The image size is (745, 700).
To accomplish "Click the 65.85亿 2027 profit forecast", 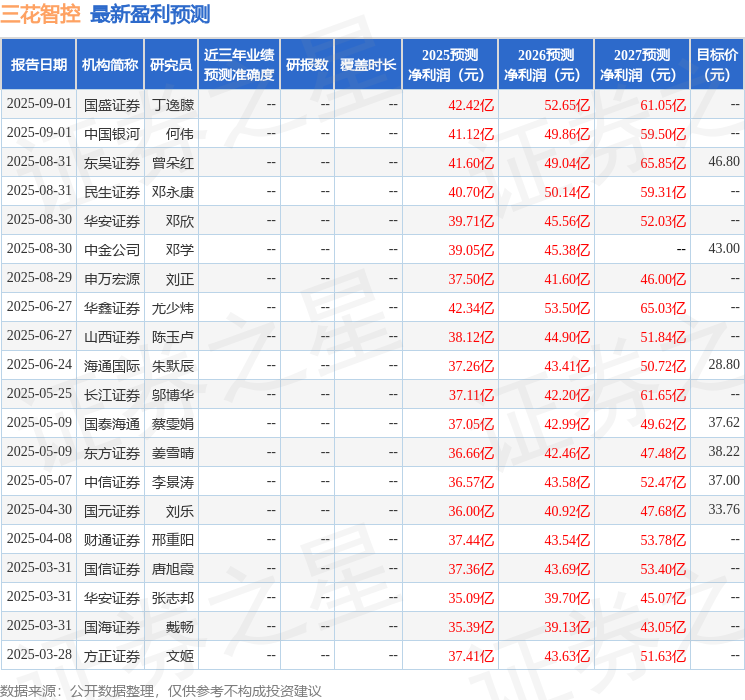I will [x=663, y=162].
